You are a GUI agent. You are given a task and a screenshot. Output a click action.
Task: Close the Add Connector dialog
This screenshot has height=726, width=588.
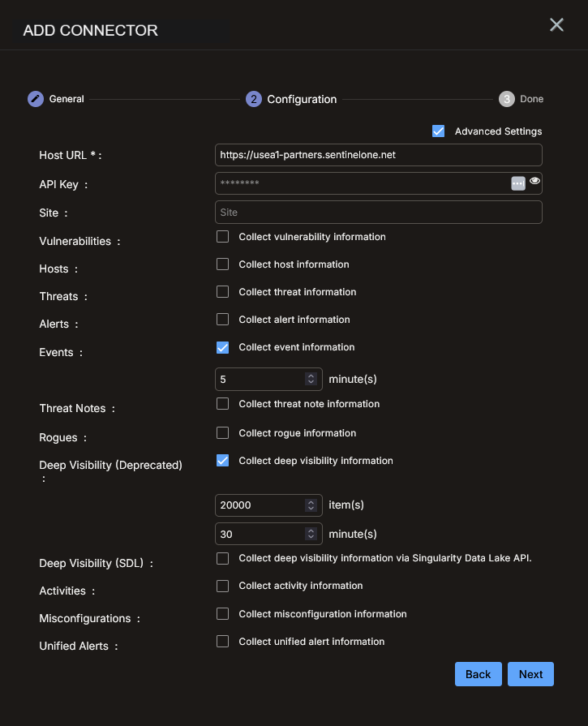coord(556,25)
